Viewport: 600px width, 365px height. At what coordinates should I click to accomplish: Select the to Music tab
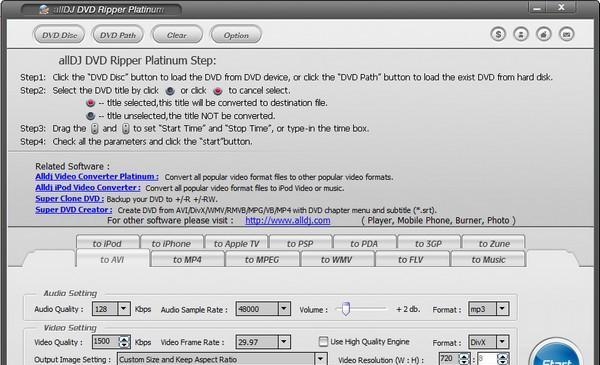pyautogui.click(x=489, y=259)
